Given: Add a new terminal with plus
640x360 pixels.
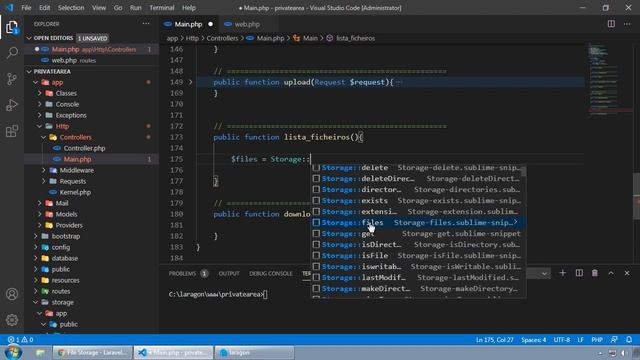Looking at the screenshot, I should tap(562, 273).
